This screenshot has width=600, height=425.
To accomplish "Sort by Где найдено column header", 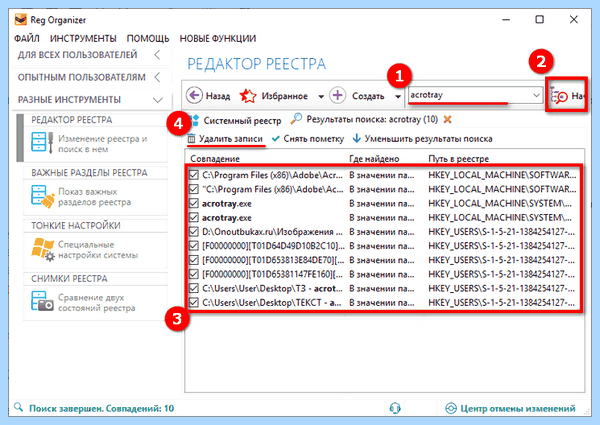I will (x=374, y=159).
